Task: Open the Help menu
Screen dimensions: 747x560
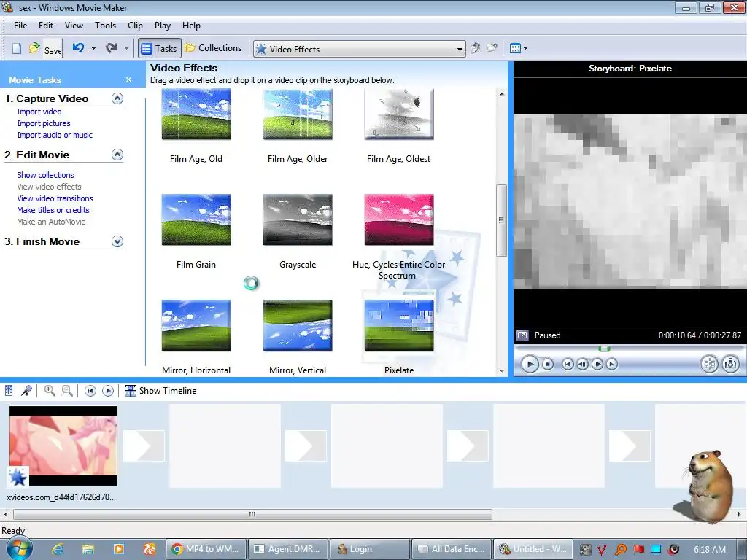Action: tap(192, 26)
